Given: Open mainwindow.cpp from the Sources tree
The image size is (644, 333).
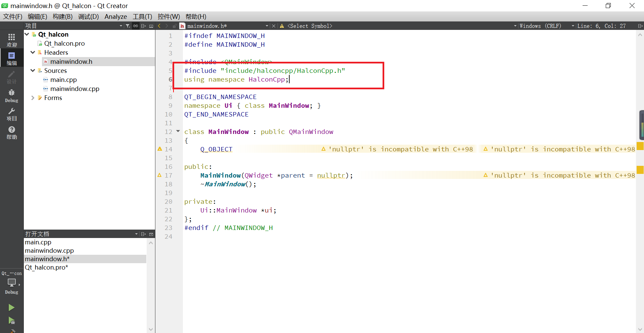Looking at the screenshot, I should (75, 89).
